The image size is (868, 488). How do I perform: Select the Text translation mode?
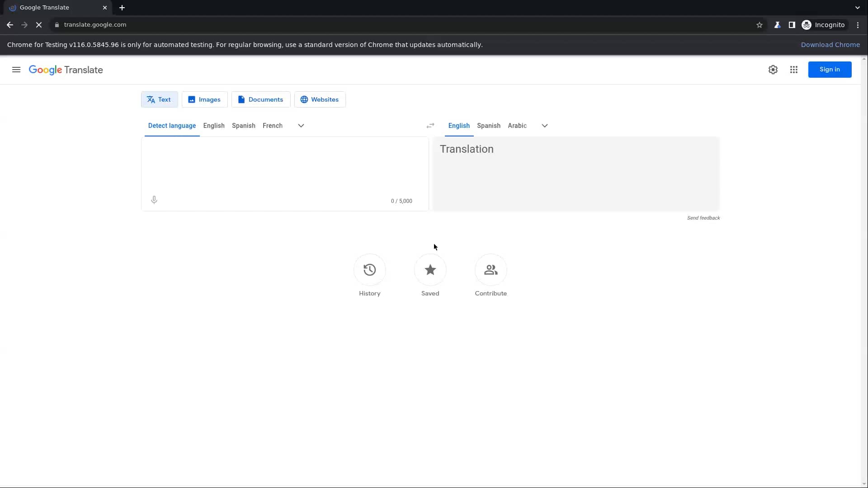pyautogui.click(x=159, y=99)
